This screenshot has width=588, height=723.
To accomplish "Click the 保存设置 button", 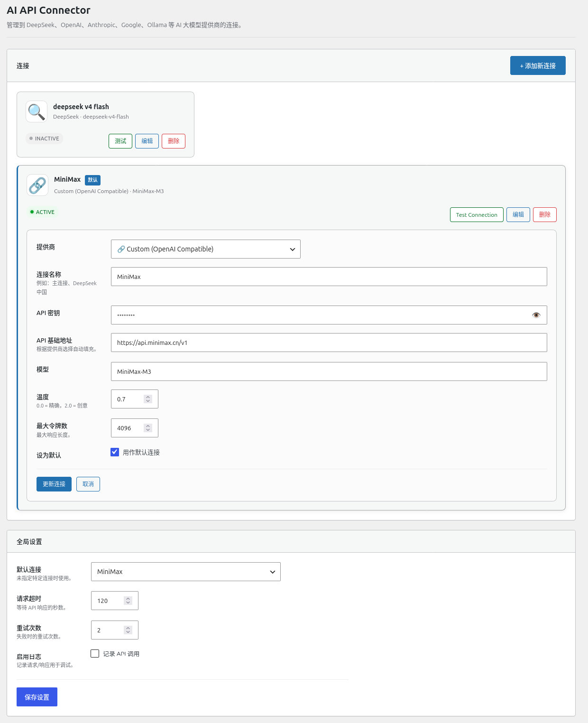I will [37, 697].
